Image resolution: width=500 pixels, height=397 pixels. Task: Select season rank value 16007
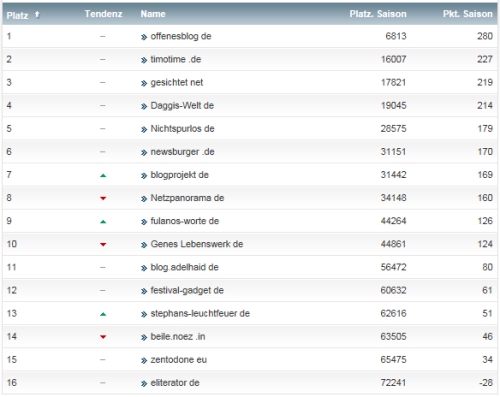pyautogui.click(x=394, y=59)
